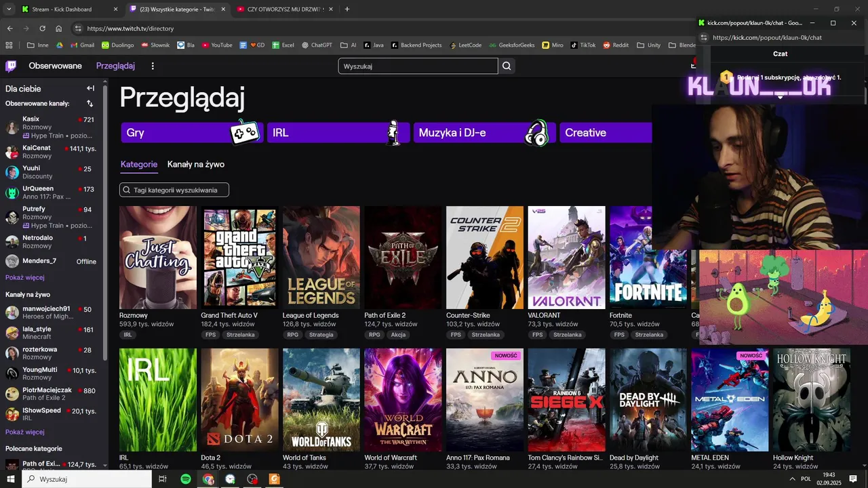This screenshot has width=868, height=488.
Task: Open the Rozmowy Just Chatting thumbnail
Action: point(158,258)
